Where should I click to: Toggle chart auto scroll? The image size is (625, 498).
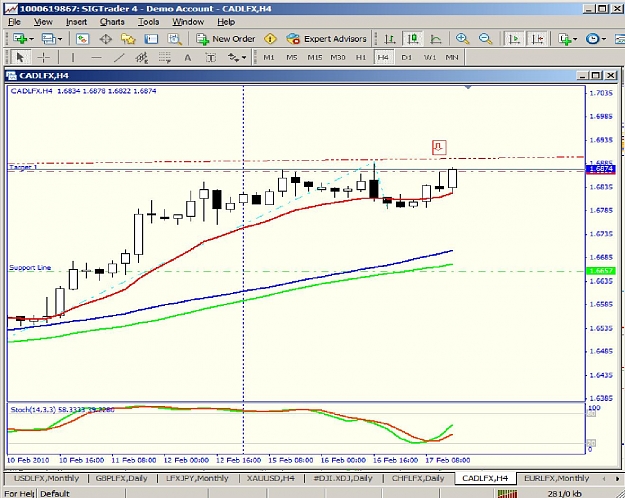tap(514, 39)
